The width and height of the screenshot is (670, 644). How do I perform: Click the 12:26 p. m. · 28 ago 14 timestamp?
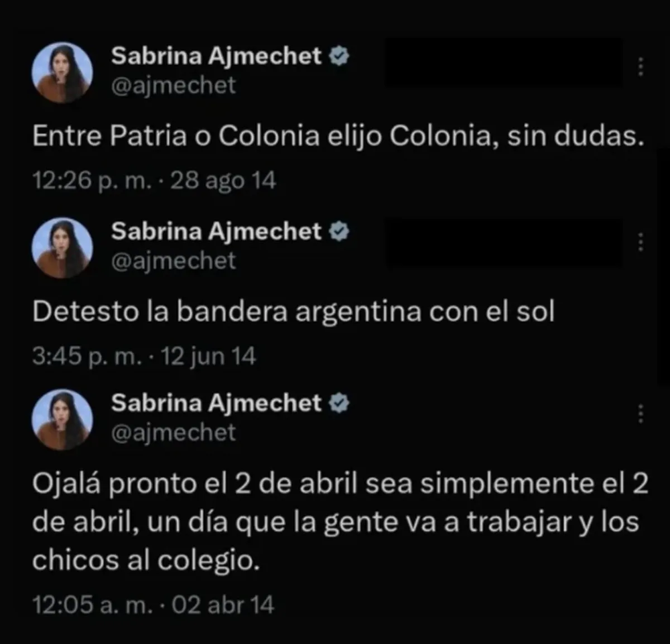pos(154,180)
